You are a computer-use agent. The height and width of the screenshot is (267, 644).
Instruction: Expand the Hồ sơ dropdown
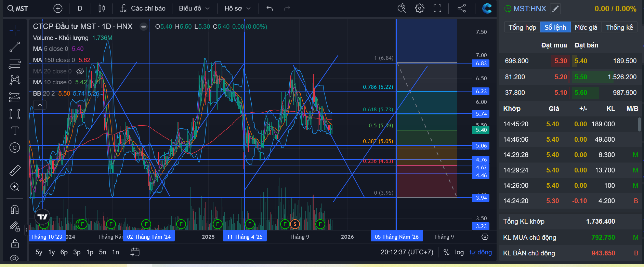click(237, 9)
